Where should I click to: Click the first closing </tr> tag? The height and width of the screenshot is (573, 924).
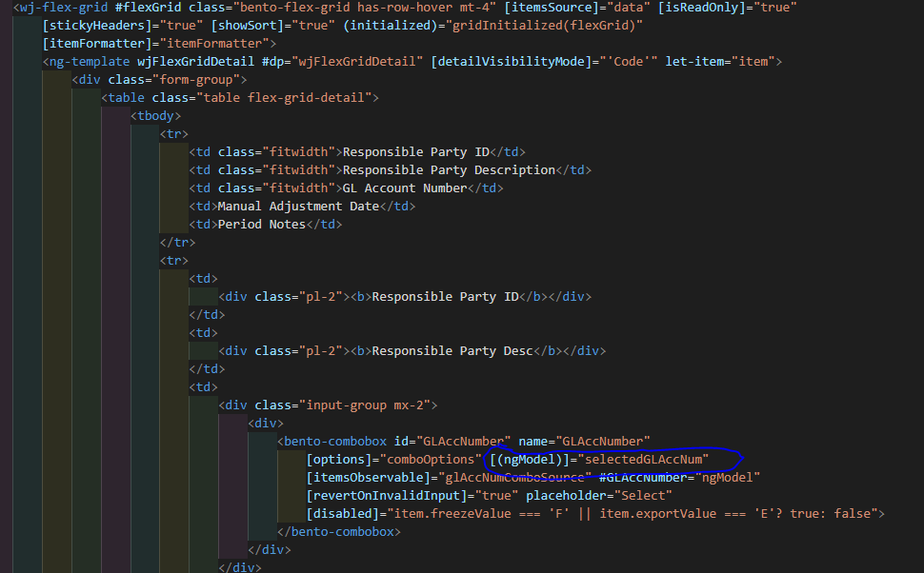pyautogui.click(x=177, y=243)
